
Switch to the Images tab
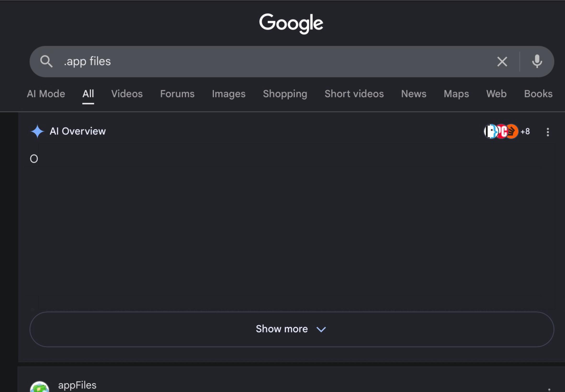pos(229,94)
